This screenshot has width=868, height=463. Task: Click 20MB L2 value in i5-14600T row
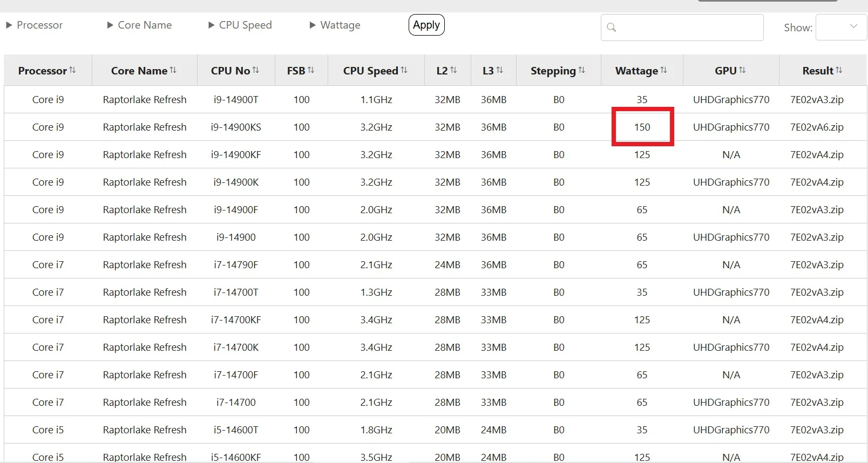(x=447, y=430)
